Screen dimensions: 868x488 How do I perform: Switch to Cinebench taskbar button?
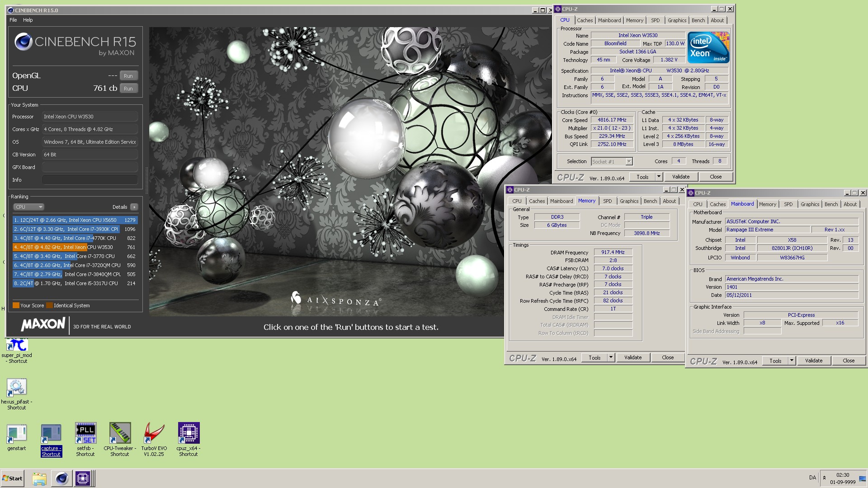pos(62,479)
